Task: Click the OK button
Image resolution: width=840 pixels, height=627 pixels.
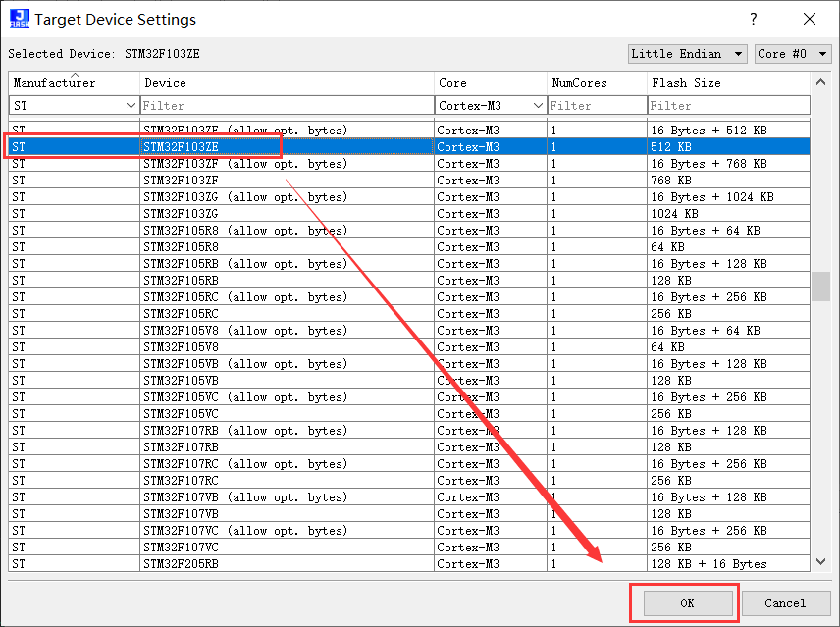Action: (688, 602)
